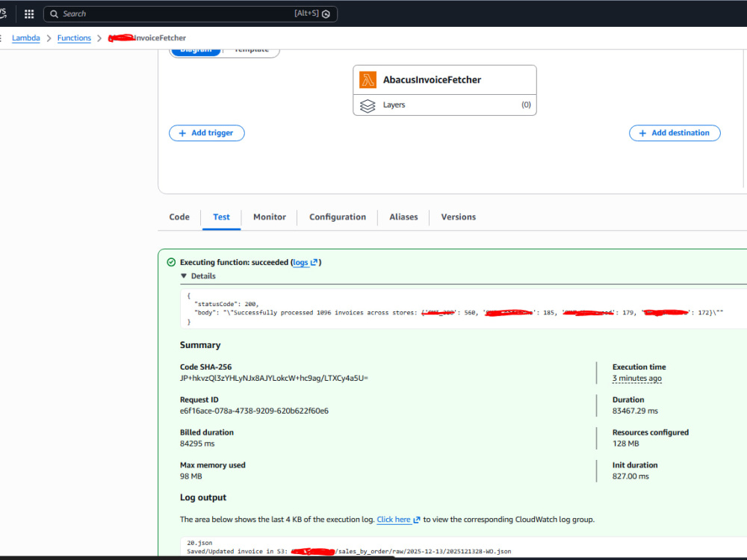Click the Request ID value e6f16ace-078a-4738

coord(254,411)
